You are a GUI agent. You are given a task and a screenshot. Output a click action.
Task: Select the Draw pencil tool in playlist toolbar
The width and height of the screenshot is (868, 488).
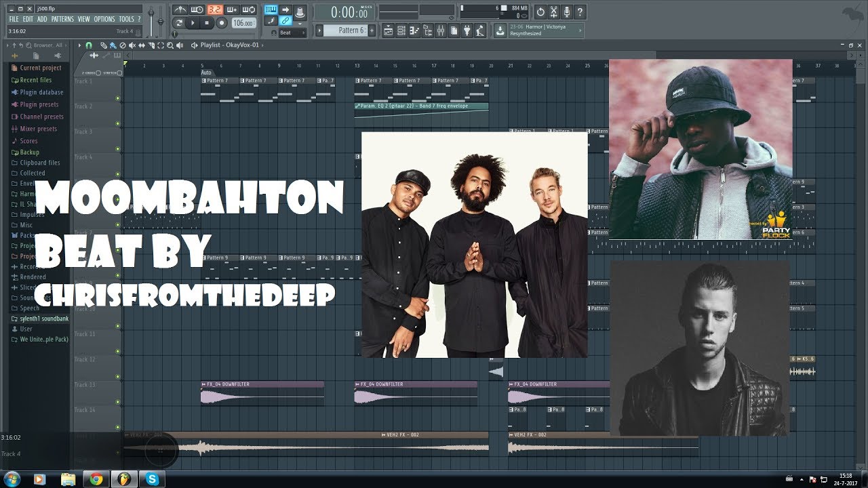[104, 45]
